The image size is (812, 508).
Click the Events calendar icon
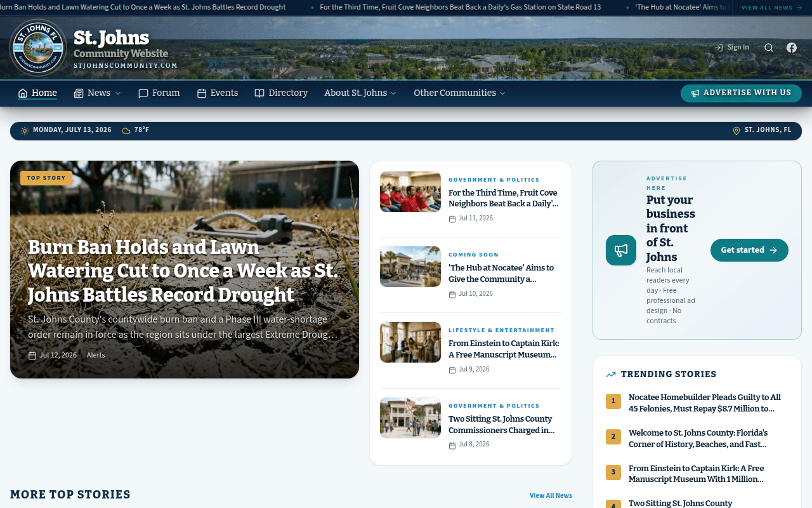[202, 93]
